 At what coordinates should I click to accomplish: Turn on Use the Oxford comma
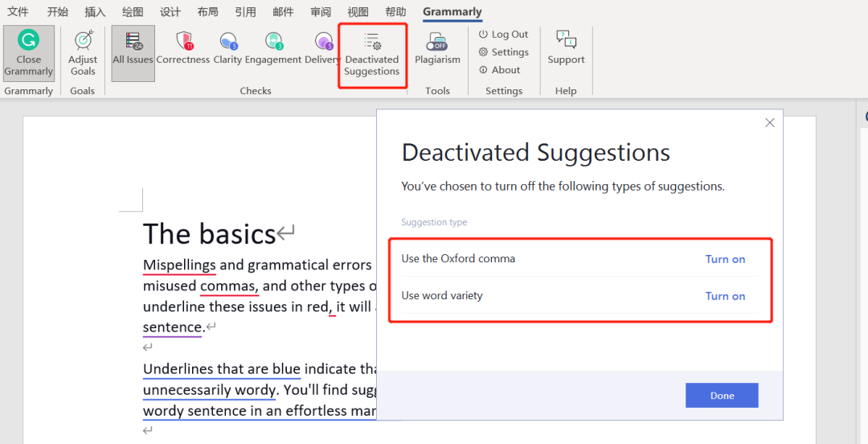point(725,259)
